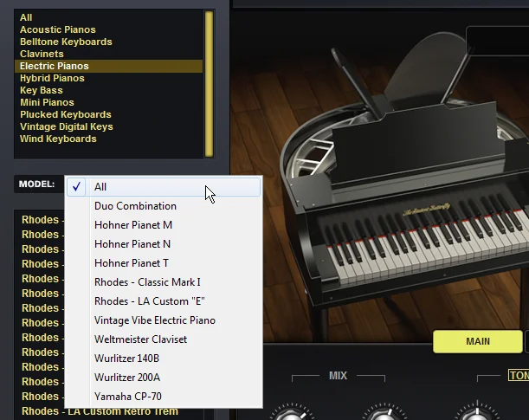Select Rhodes - LA Custom Retro Trem preset
Image resolution: width=529 pixels, height=420 pixels.
(100, 411)
